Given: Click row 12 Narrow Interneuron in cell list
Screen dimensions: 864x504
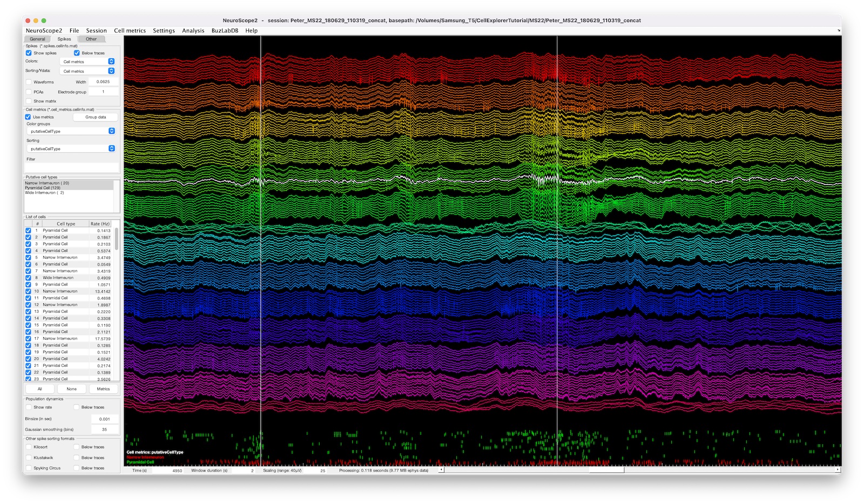Looking at the screenshot, I should pos(69,305).
